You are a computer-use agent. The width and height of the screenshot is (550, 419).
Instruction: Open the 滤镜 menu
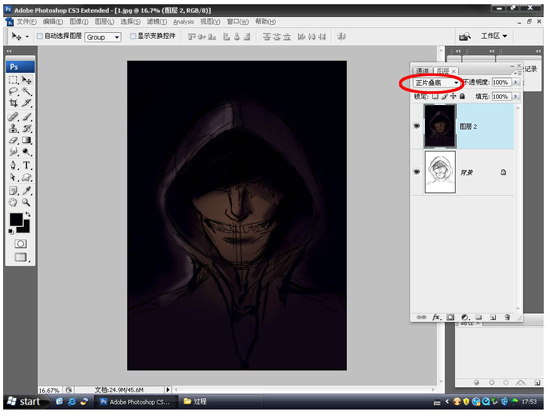point(157,22)
